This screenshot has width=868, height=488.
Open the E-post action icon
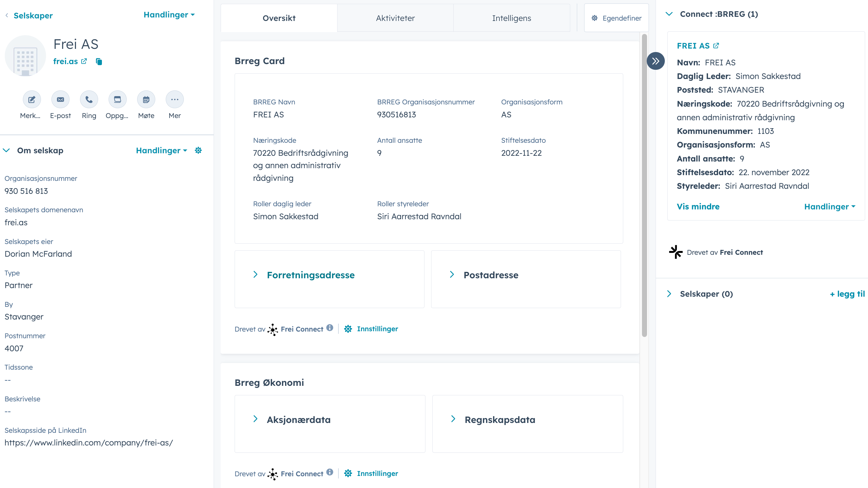click(60, 99)
